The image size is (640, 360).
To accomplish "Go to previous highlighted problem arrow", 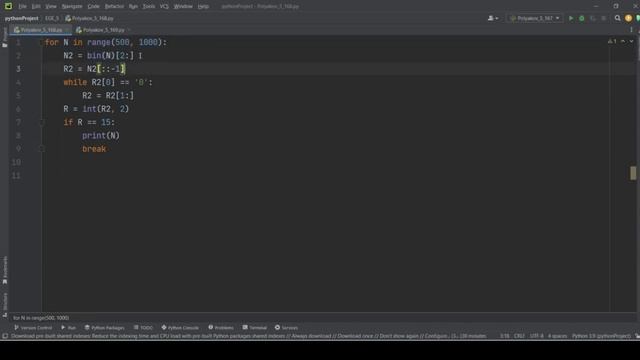I will [x=623, y=41].
